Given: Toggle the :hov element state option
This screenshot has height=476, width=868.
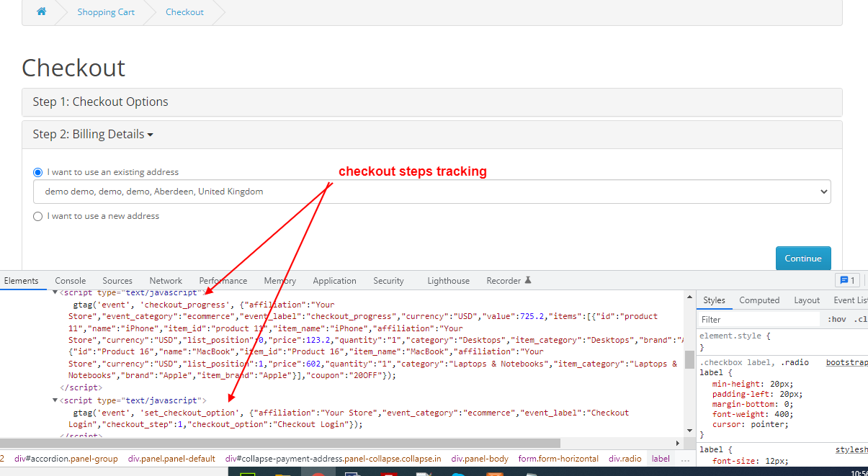Looking at the screenshot, I should [837, 319].
